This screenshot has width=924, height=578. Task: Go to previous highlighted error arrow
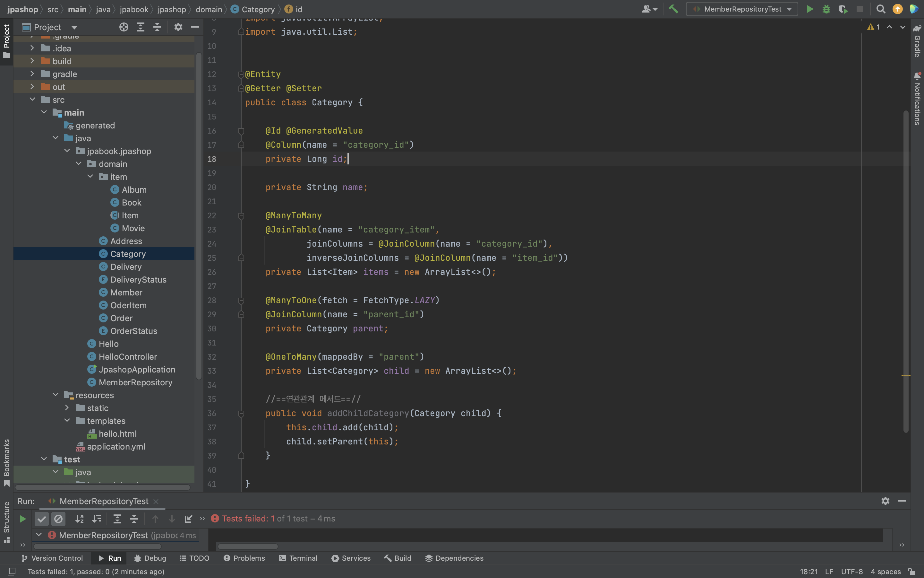tap(889, 27)
